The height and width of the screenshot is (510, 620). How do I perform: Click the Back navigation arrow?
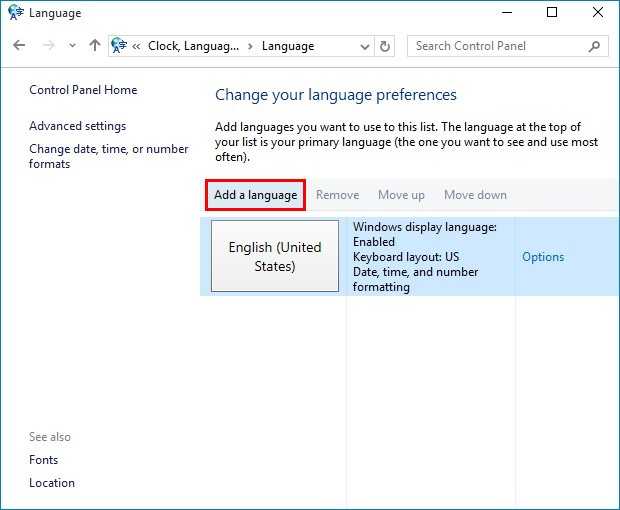pyautogui.click(x=19, y=45)
